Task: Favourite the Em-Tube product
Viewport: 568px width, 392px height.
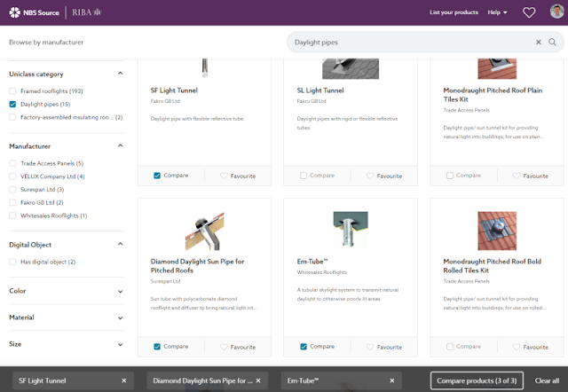Action: coord(384,347)
